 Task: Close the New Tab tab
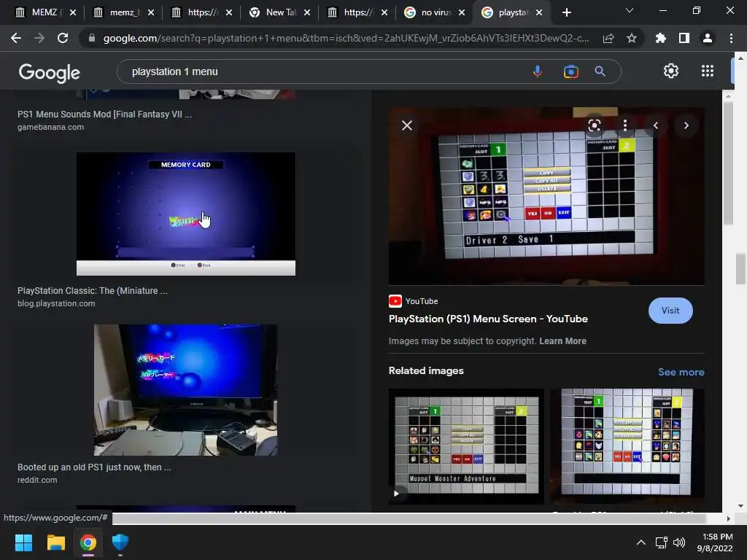(x=307, y=12)
